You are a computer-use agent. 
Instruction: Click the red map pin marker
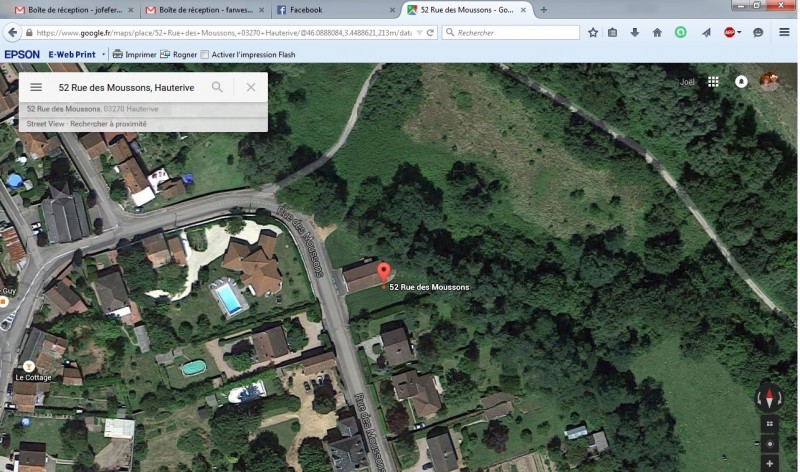click(384, 273)
